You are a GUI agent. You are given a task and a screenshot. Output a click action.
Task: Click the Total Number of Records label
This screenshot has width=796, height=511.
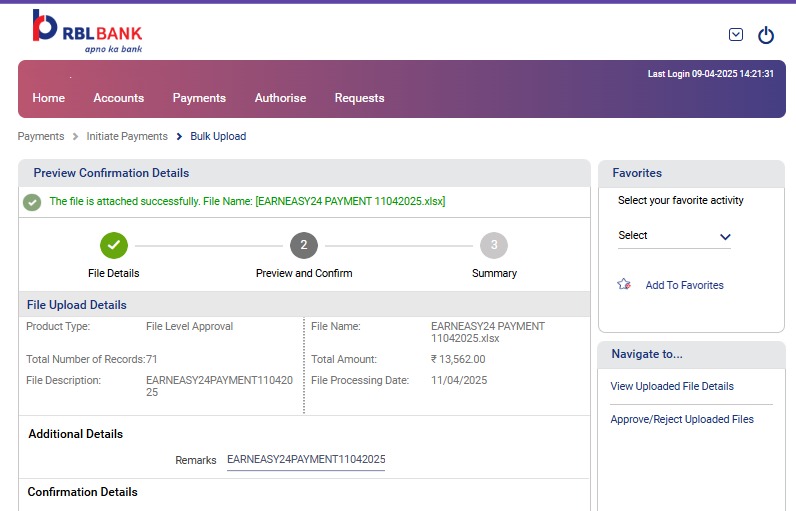pyautogui.click(x=85, y=359)
